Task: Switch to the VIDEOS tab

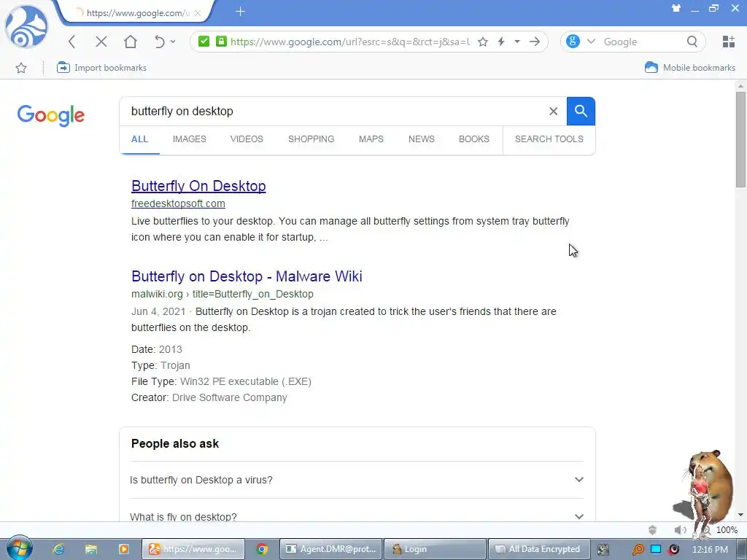Action: [x=247, y=139]
